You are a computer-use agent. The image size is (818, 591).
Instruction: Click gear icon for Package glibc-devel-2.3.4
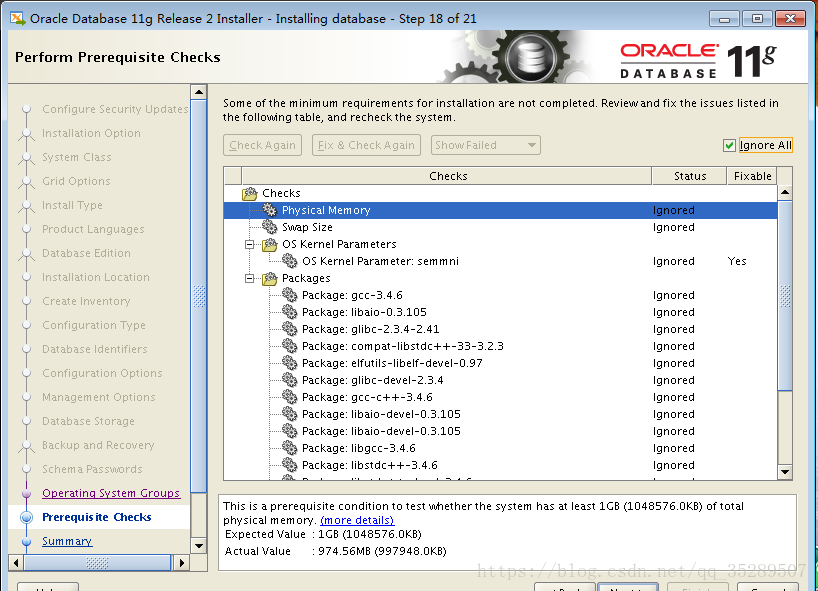290,380
